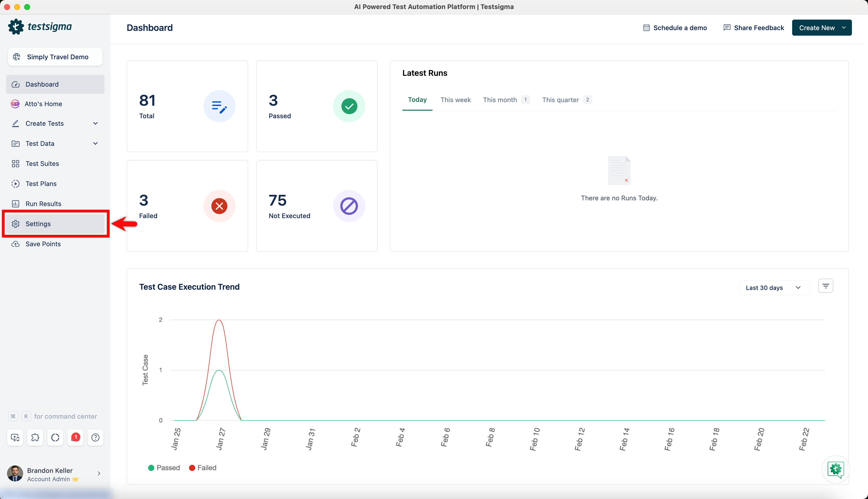868x499 pixels.
Task: Open the chart filter icon button
Action: tap(826, 286)
